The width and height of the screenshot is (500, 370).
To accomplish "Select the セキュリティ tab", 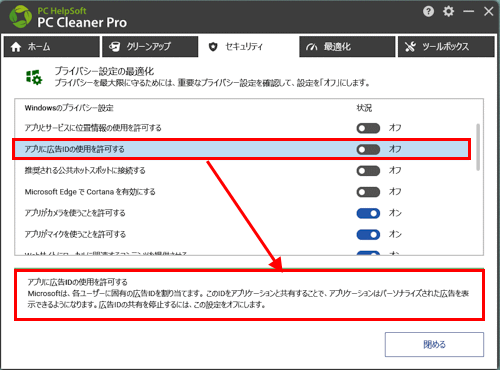I will tap(248, 47).
